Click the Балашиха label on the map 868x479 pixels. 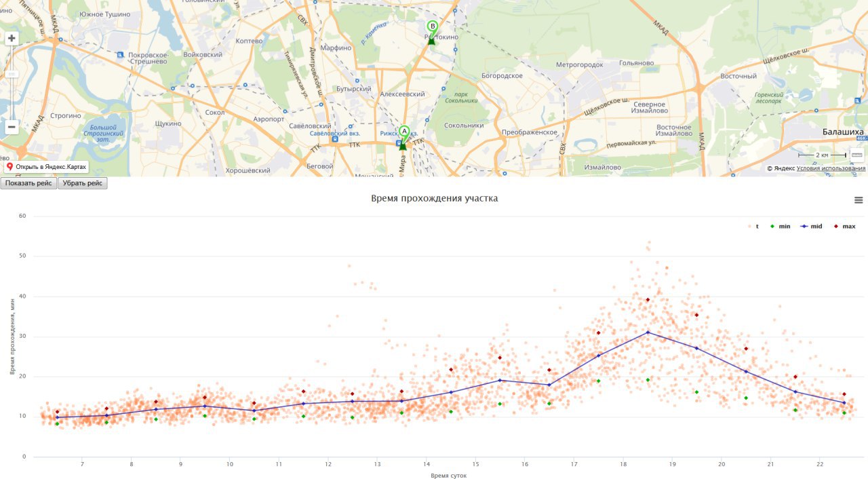coord(842,132)
